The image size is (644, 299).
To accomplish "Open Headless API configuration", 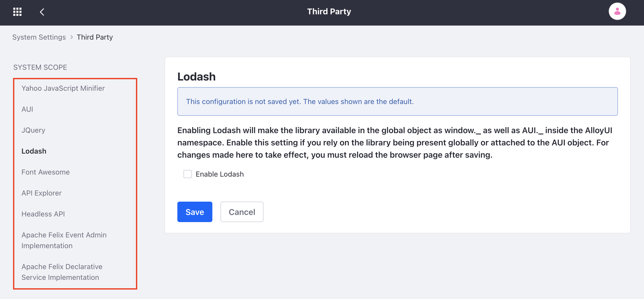I will point(43,214).
